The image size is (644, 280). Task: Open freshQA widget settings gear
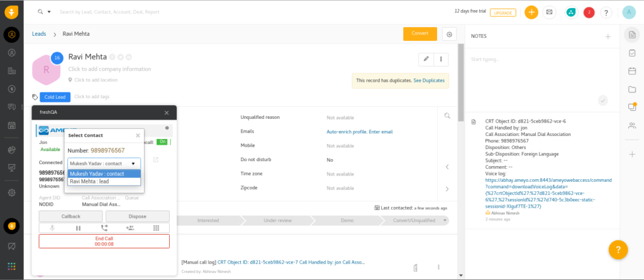point(167,128)
